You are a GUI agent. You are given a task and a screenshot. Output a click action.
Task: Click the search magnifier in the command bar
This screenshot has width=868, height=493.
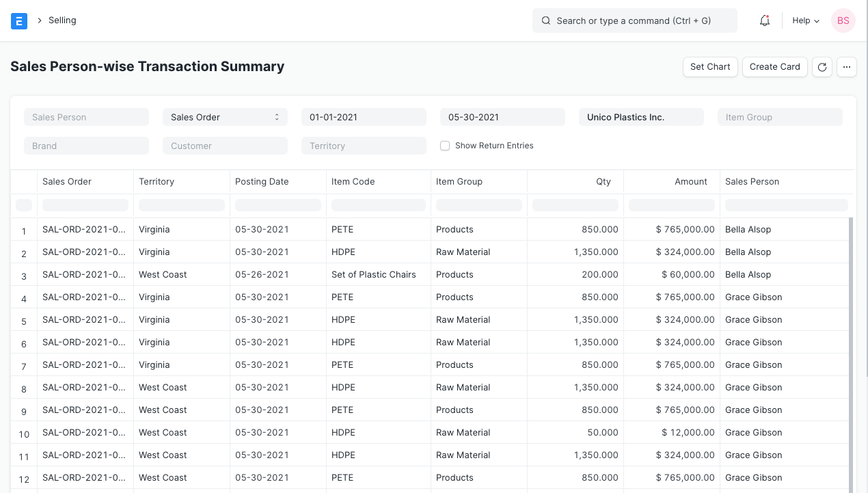(545, 21)
